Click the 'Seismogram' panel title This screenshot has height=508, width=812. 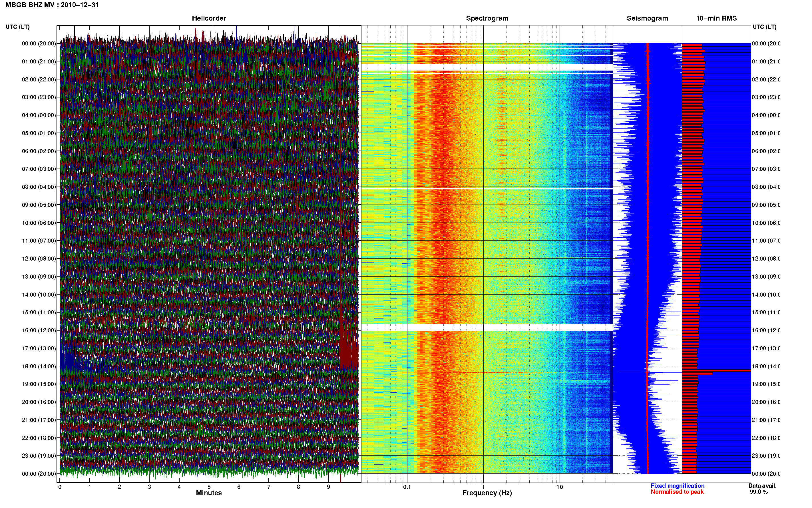click(647, 19)
